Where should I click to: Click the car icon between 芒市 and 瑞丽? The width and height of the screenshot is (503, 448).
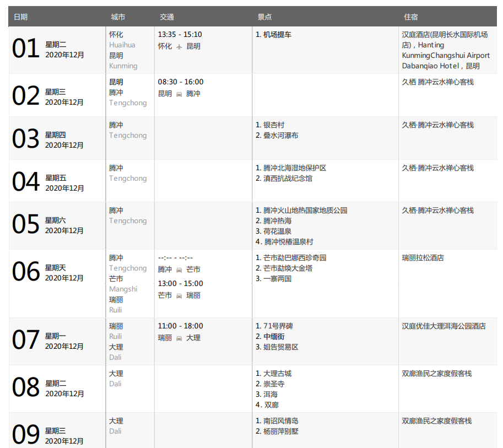tap(179, 295)
